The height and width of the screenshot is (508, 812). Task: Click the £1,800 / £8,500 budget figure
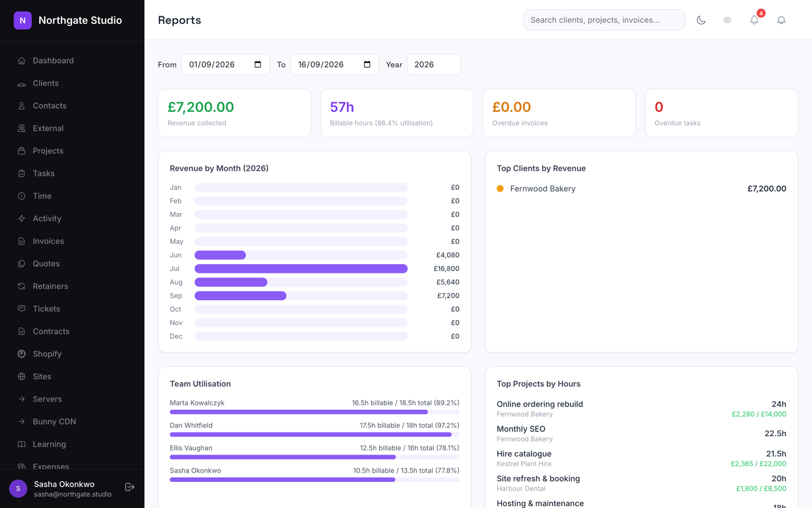(761, 489)
